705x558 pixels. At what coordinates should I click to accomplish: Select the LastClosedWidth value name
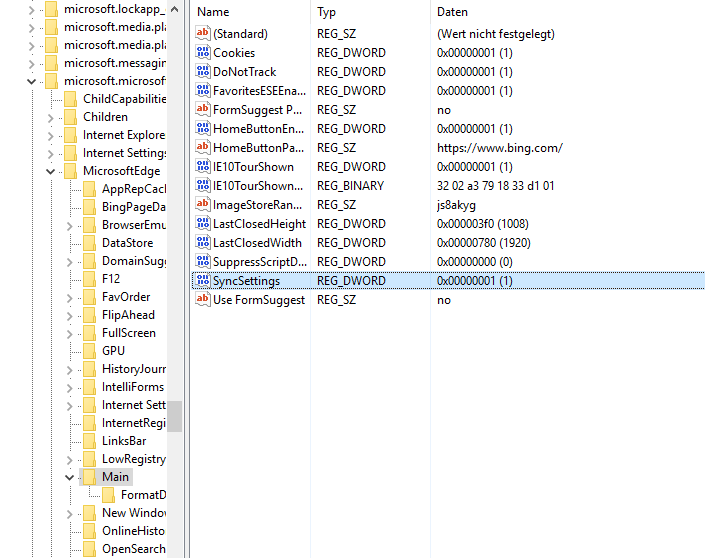point(257,243)
